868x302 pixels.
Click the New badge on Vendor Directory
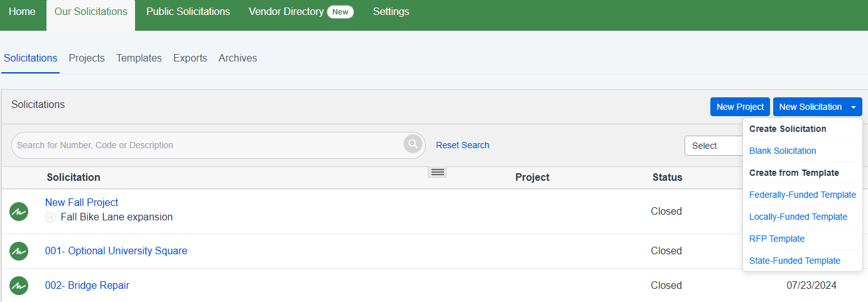[x=340, y=12]
